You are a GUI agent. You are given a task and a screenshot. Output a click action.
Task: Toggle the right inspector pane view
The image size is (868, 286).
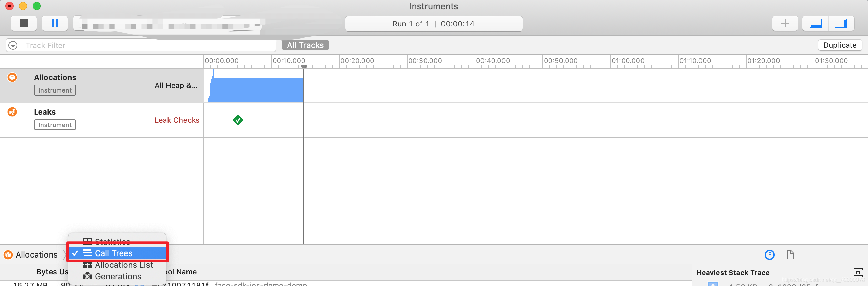(x=841, y=23)
